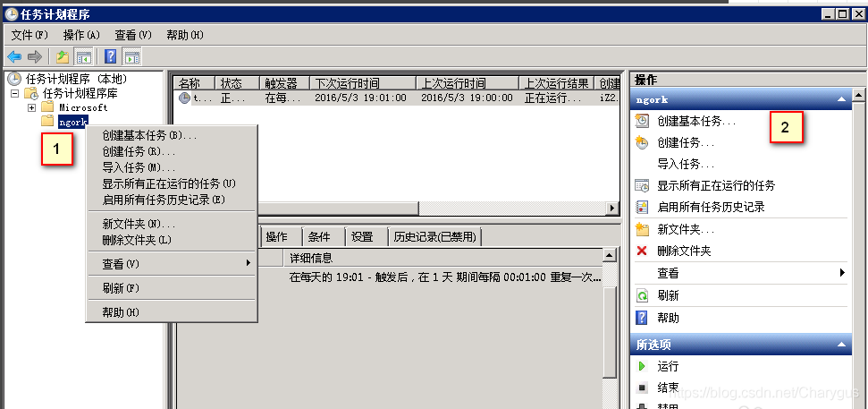This screenshot has height=409, width=868.
Task: Click the 创建任务 icon in actions pane
Action: pyautogui.click(x=642, y=142)
